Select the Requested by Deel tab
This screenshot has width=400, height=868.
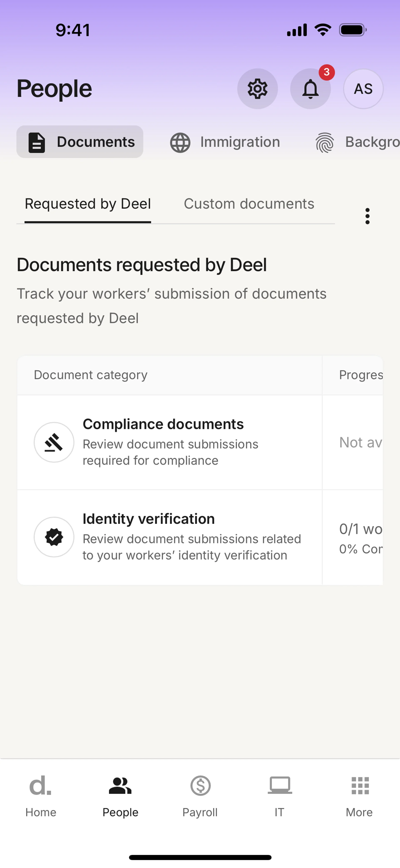(x=87, y=204)
